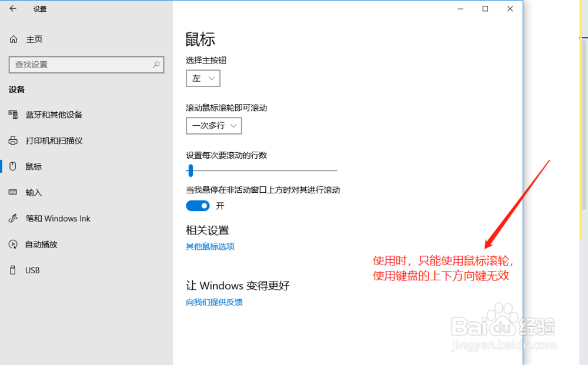
Task: Click the USB icon in sidebar
Action: tap(13, 270)
